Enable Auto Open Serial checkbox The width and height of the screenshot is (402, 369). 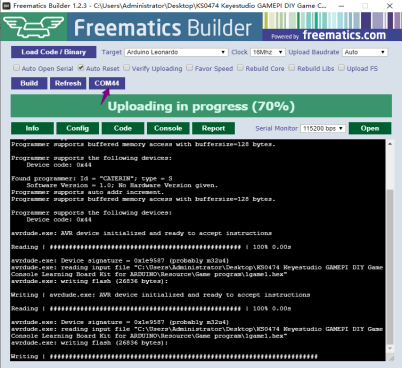(16, 68)
